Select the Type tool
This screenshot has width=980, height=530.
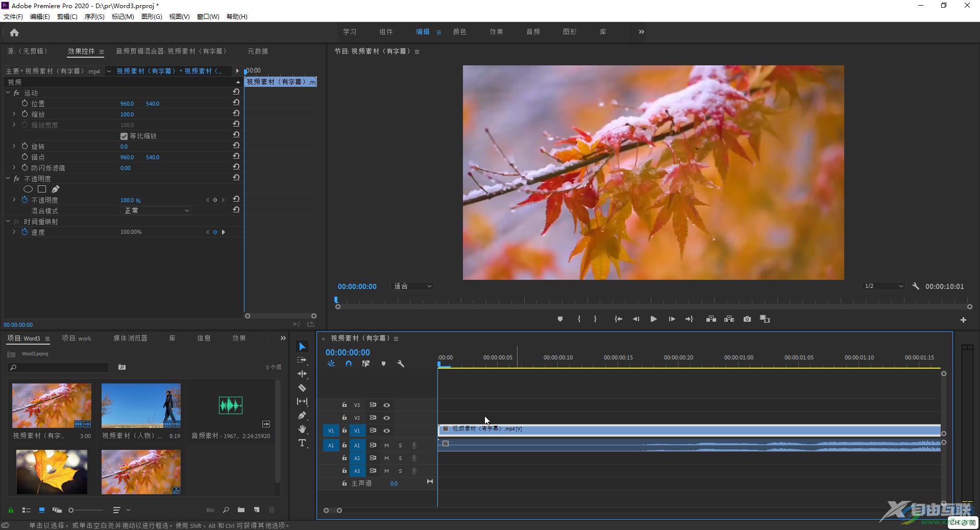302,443
